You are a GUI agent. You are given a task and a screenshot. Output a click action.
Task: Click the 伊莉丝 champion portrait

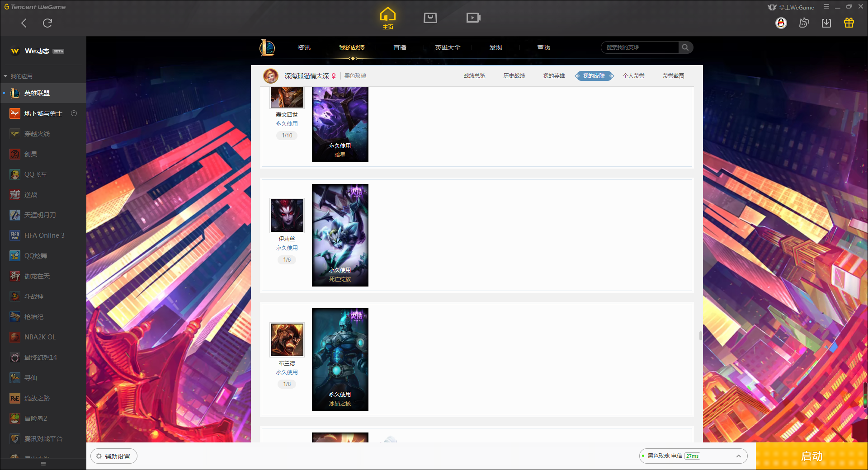287,216
